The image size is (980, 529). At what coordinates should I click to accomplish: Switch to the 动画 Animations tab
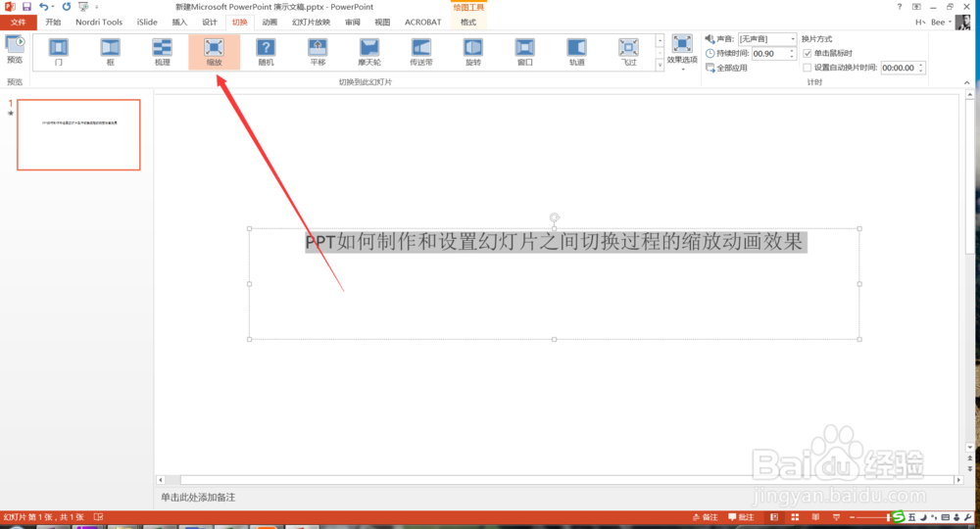[x=269, y=22]
